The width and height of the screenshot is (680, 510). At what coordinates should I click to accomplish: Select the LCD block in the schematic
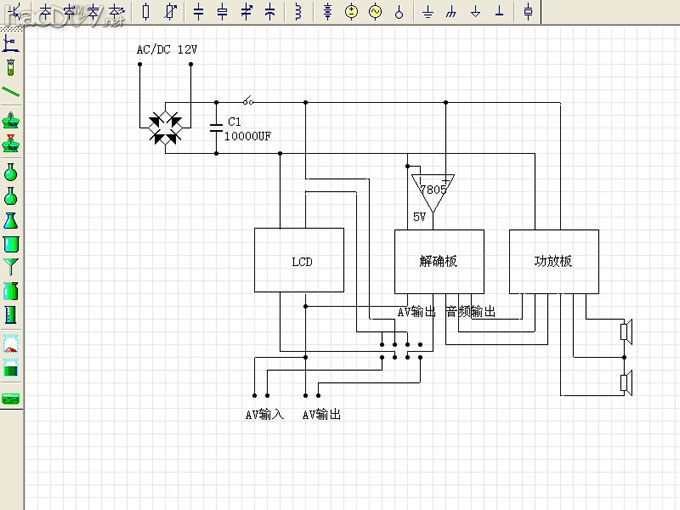(299, 261)
